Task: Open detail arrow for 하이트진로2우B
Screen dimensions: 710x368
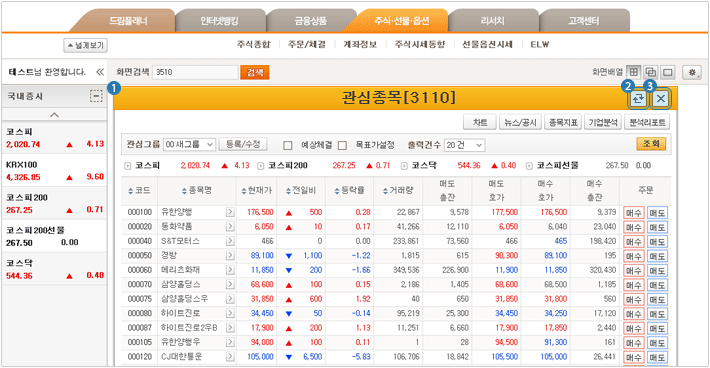Action: pos(230,328)
